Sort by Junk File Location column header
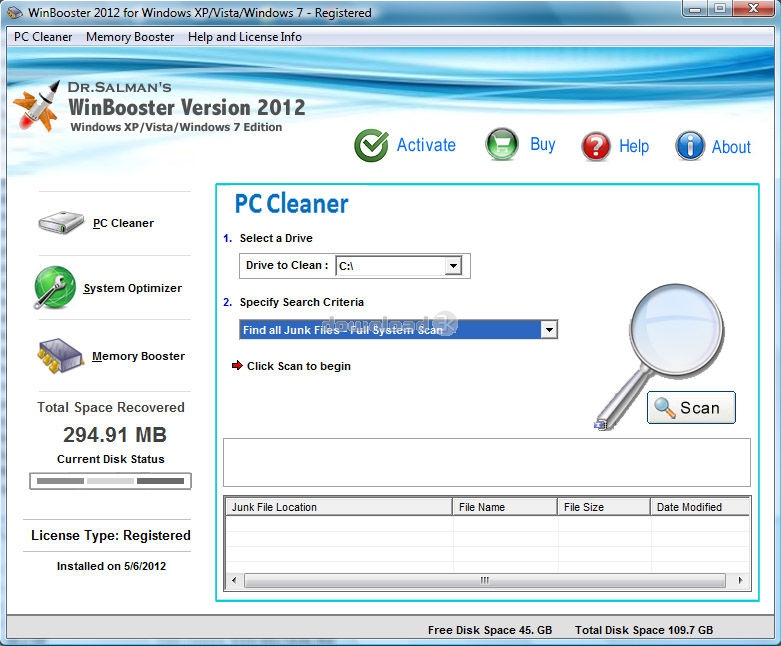This screenshot has width=781, height=646. (x=339, y=507)
